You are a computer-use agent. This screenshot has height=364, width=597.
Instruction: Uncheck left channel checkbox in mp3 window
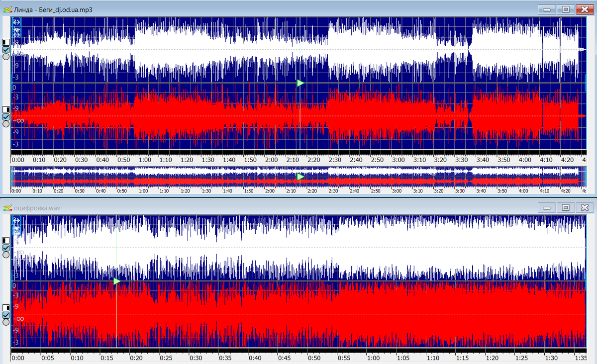[6, 50]
